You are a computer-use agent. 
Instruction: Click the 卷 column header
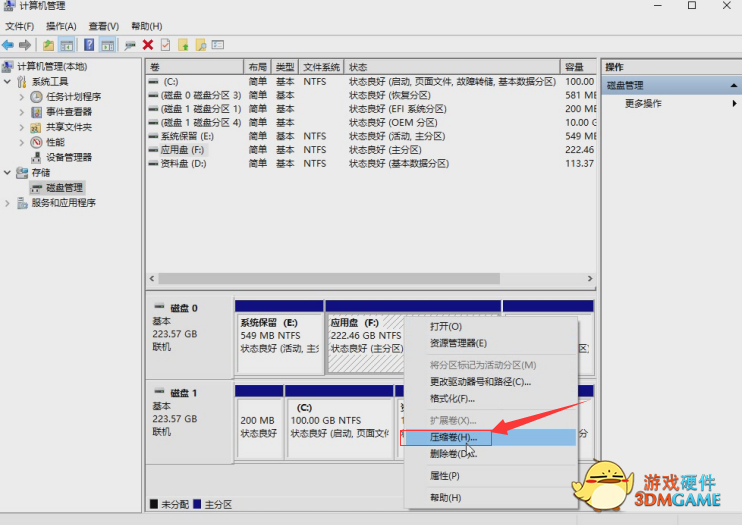[x=194, y=67]
